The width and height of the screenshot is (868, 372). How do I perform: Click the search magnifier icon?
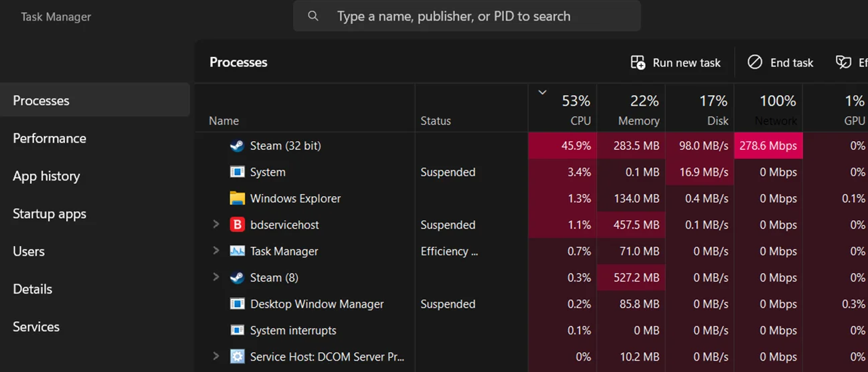pos(313,16)
